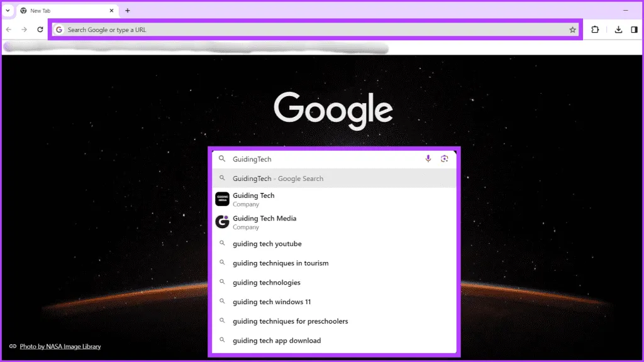This screenshot has width=644, height=362.
Task: Bookmark this tab with the star icon
Action: (572, 30)
